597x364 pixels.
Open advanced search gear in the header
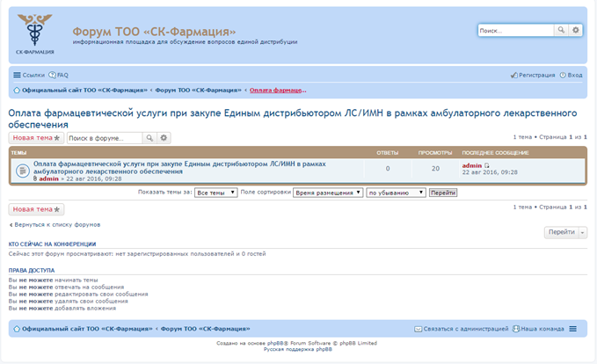coord(575,30)
